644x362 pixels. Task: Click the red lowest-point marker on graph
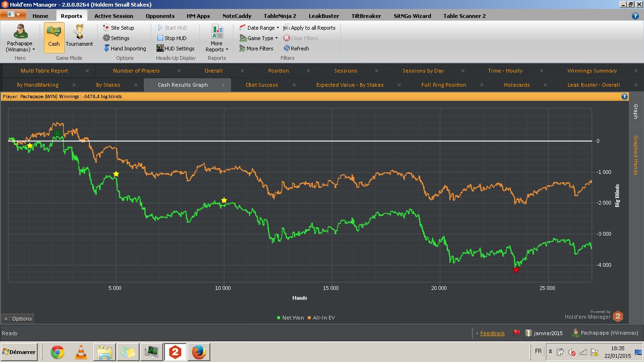516,270
